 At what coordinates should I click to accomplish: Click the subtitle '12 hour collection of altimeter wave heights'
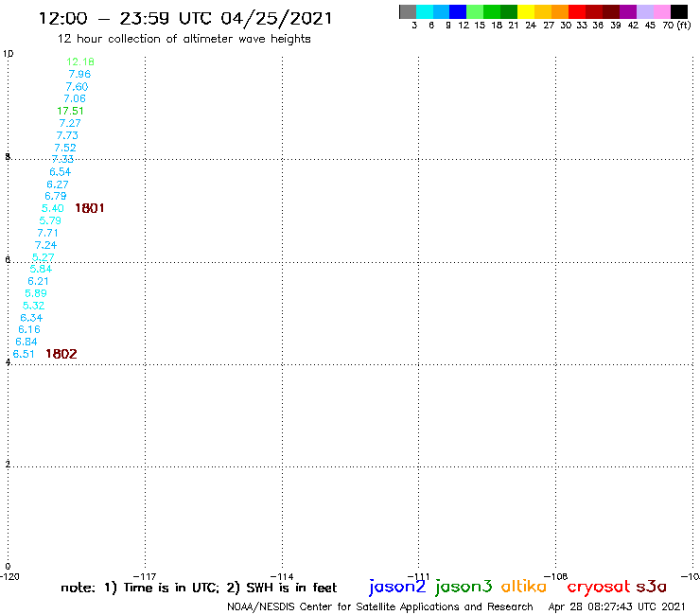tap(184, 39)
